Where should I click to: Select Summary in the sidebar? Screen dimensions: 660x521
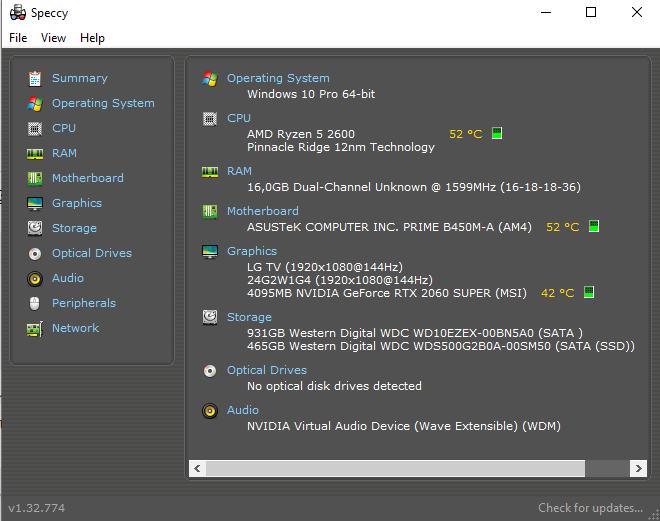coord(80,78)
